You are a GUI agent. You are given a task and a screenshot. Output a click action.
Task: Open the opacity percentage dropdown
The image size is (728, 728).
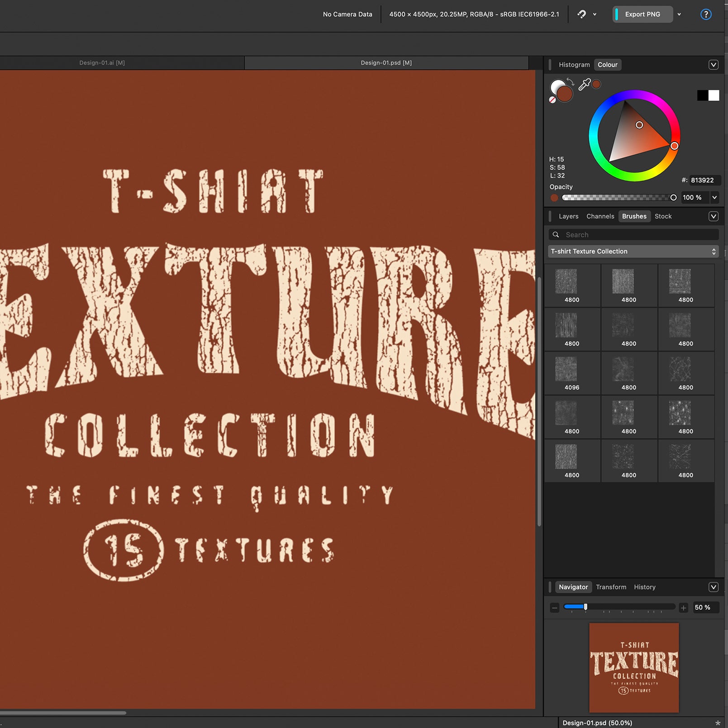(x=714, y=197)
